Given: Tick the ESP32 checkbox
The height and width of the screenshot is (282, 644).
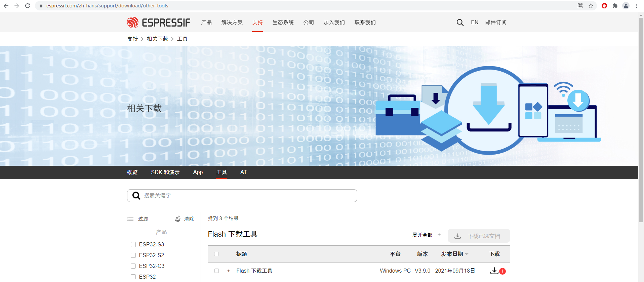Looking at the screenshot, I should (133, 277).
